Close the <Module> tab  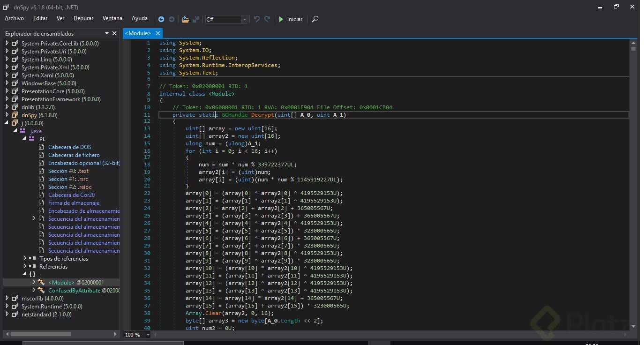[157, 33]
